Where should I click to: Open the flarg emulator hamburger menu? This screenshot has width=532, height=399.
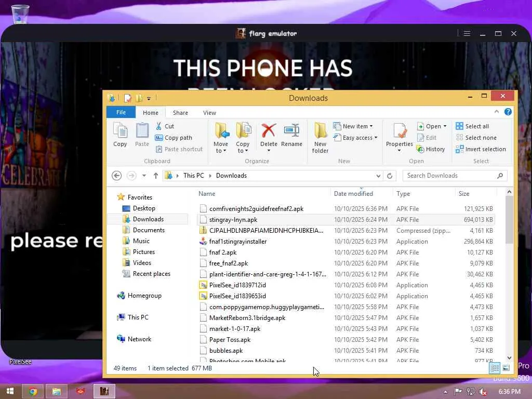(x=467, y=33)
